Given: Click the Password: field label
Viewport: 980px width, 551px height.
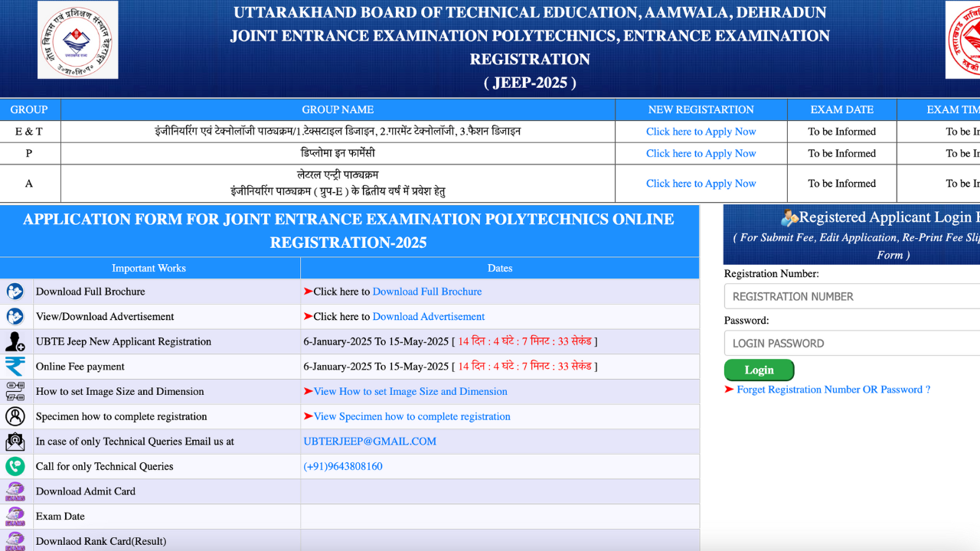Looking at the screenshot, I should point(746,320).
